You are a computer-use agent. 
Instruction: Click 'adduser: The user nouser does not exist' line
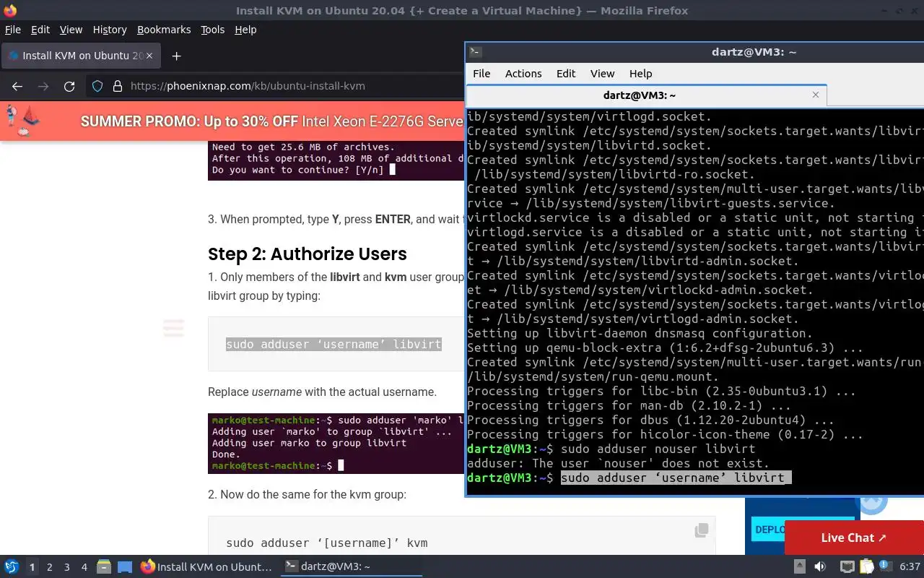(x=618, y=463)
